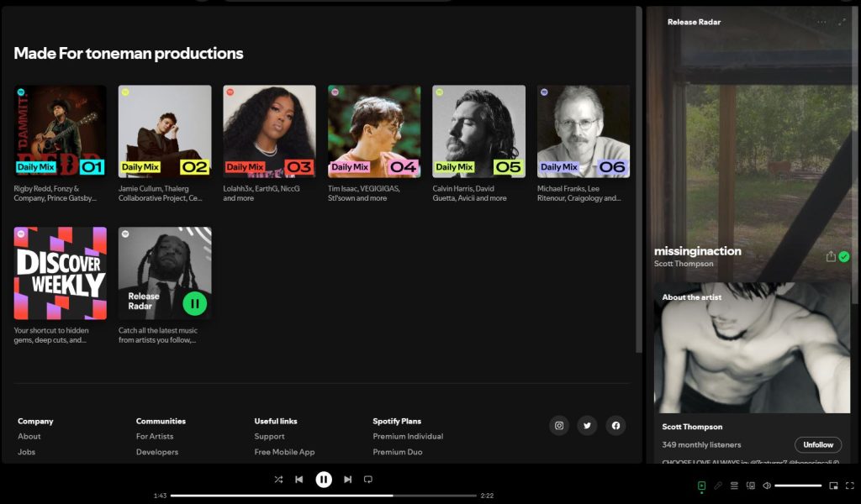Toggle the Now Playing view icon

701,486
